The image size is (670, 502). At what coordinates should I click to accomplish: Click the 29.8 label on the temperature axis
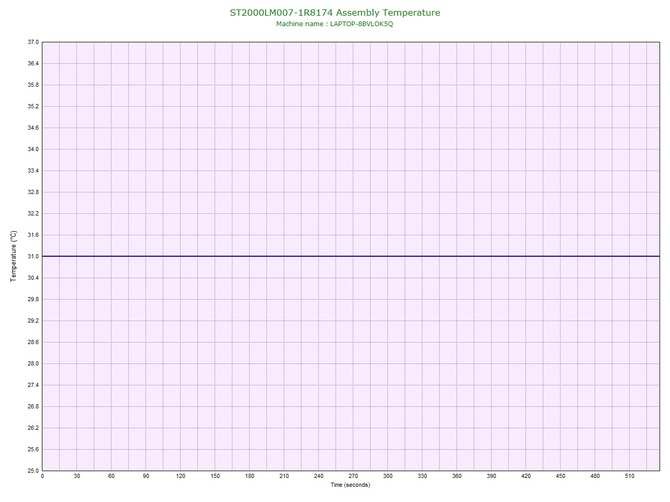click(32, 299)
